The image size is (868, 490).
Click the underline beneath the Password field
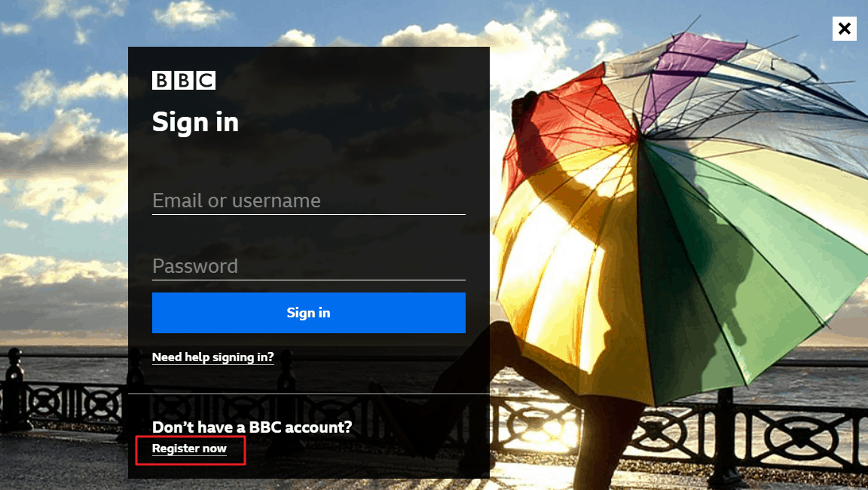click(x=309, y=280)
